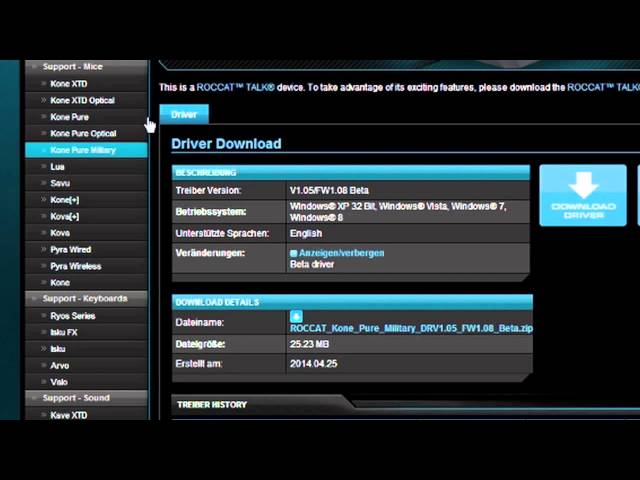This screenshot has height=480, width=640.
Task: Click the 2014.04.25 creation date
Action: pos(313,364)
